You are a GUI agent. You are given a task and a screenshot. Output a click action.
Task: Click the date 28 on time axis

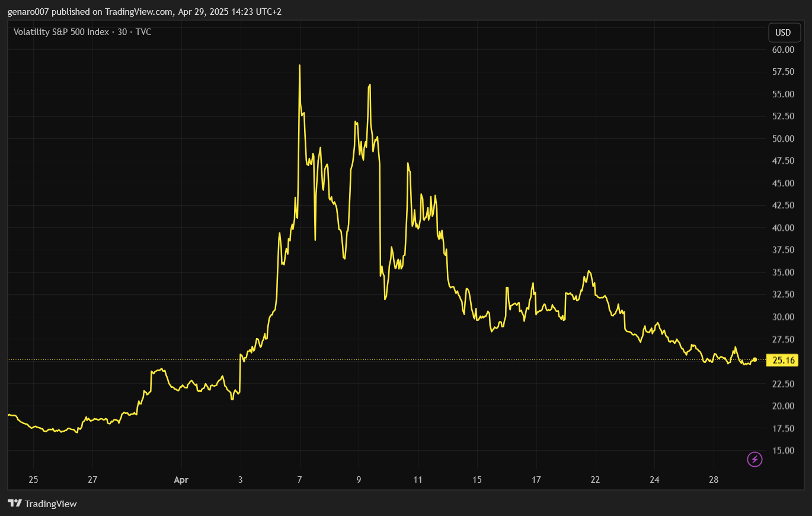click(x=714, y=480)
